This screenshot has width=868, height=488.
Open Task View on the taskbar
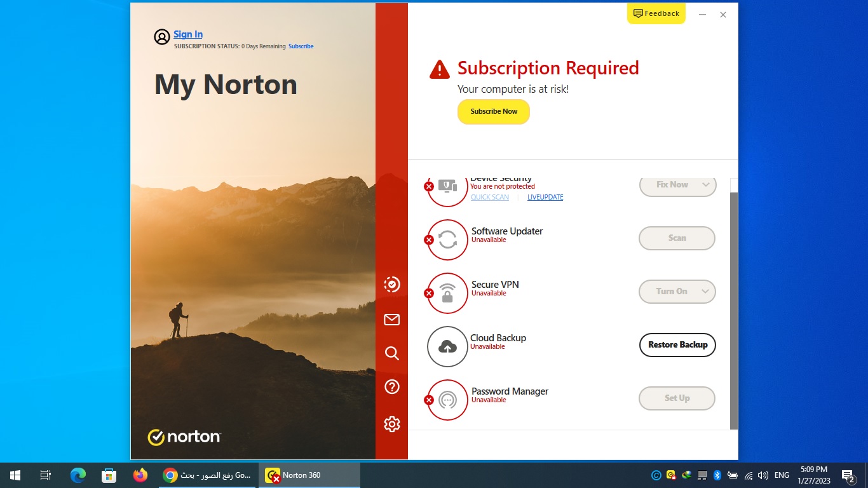pos(45,475)
